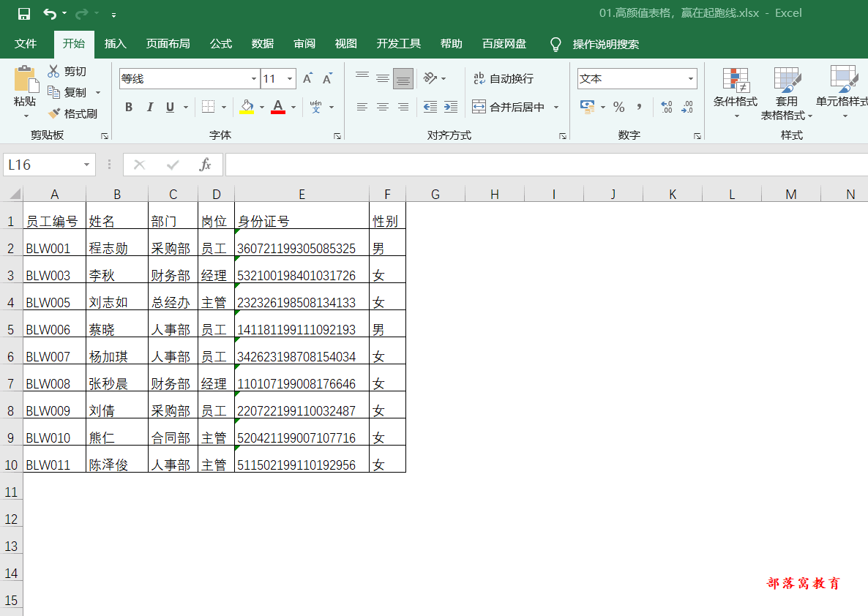Show phonetic guide wén icon
This screenshot has width=868, height=616.
(316, 107)
